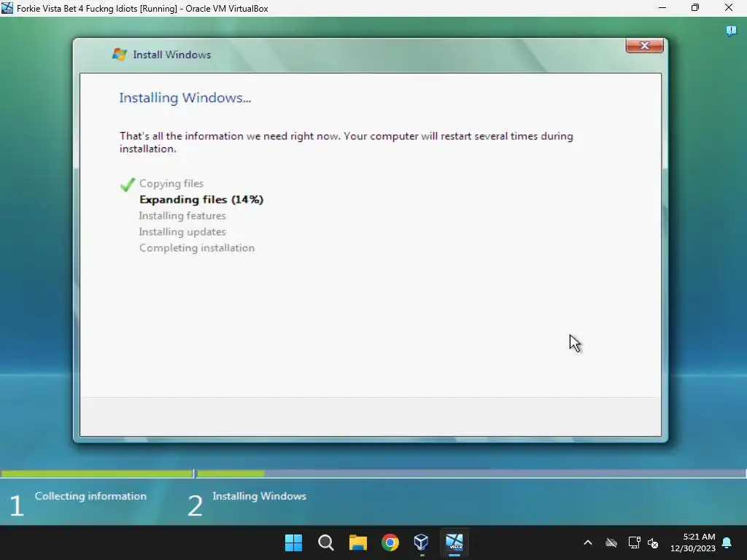Viewport: 747px width, 560px height.
Task: Click the "Installing features" step
Action: [182, 216]
